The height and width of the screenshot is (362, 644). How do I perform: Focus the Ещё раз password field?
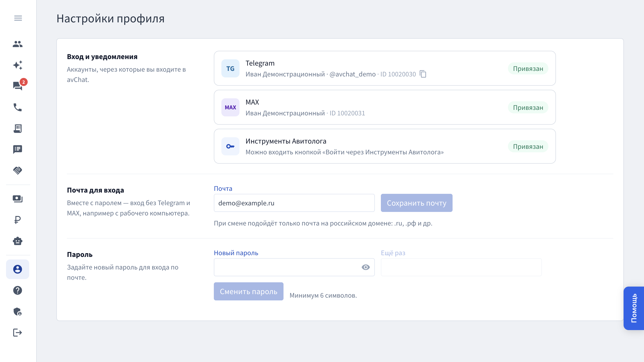tap(461, 267)
